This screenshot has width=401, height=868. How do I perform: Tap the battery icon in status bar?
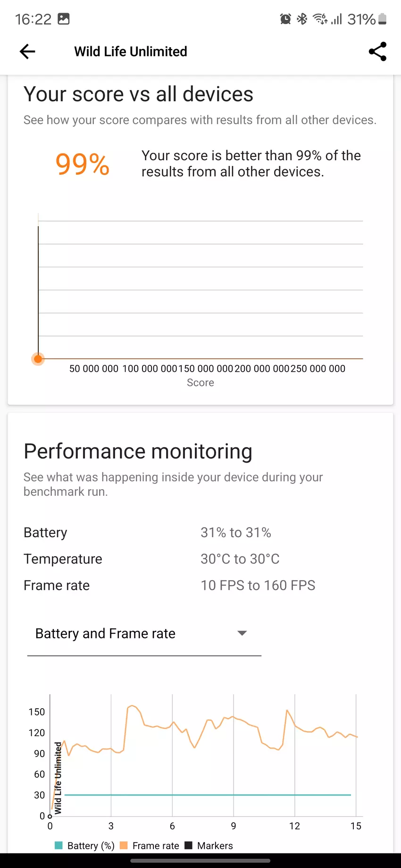[383, 19]
